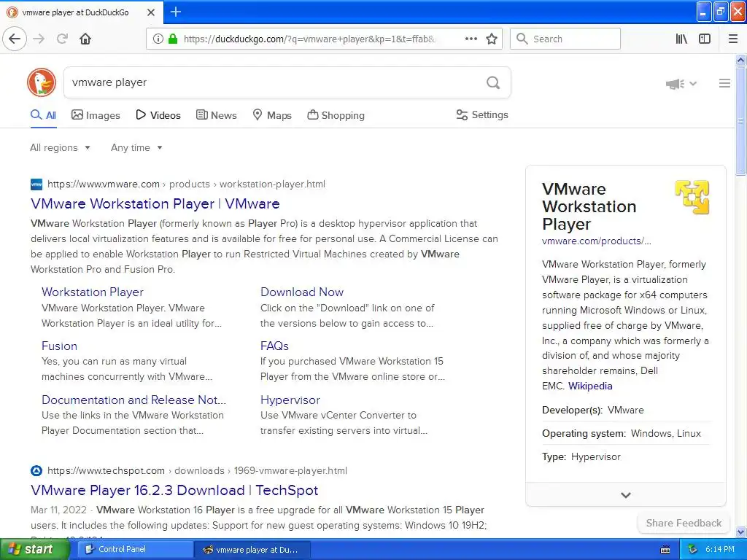Switch to News results tab
Screen dimensions: 747x560
(216, 115)
